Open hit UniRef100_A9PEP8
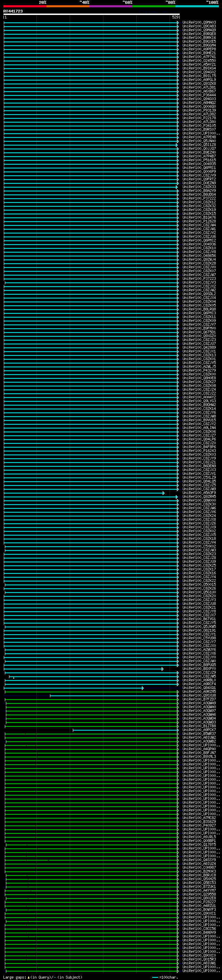The height and width of the screenshot is (980, 222). (199, 49)
